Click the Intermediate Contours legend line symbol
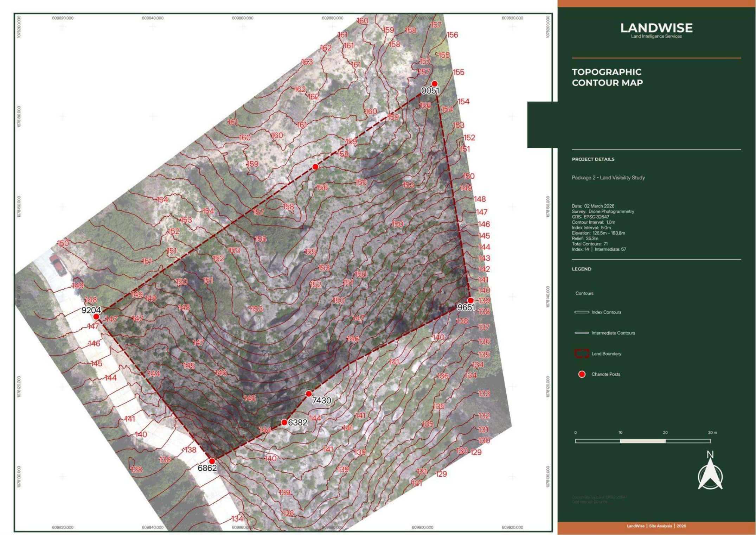The image size is (756, 535). point(582,333)
